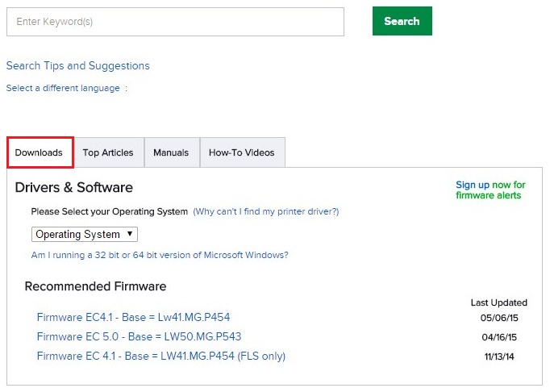Click the green firmware alerts text

pyautogui.click(x=488, y=195)
